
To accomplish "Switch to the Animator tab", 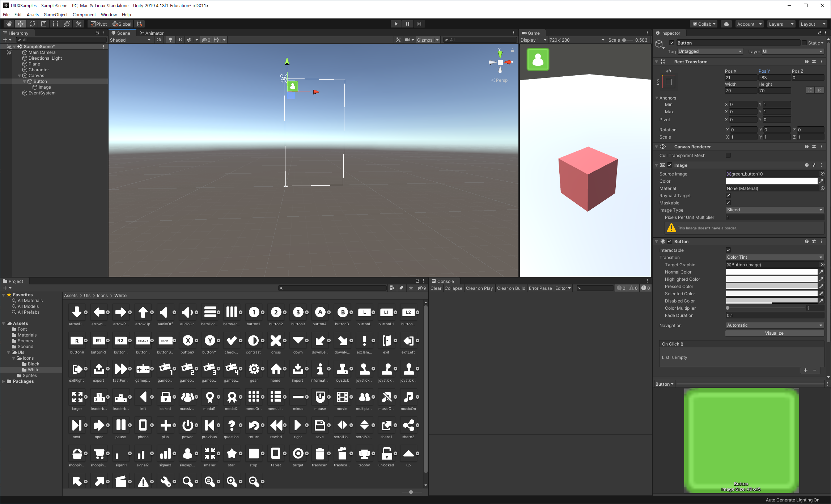I will coord(152,33).
